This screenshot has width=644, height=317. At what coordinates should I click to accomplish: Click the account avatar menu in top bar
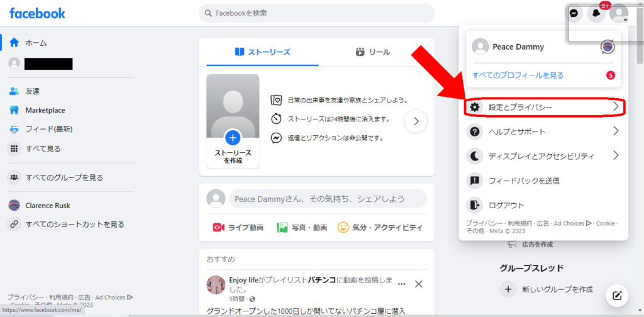(x=619, y=14)
